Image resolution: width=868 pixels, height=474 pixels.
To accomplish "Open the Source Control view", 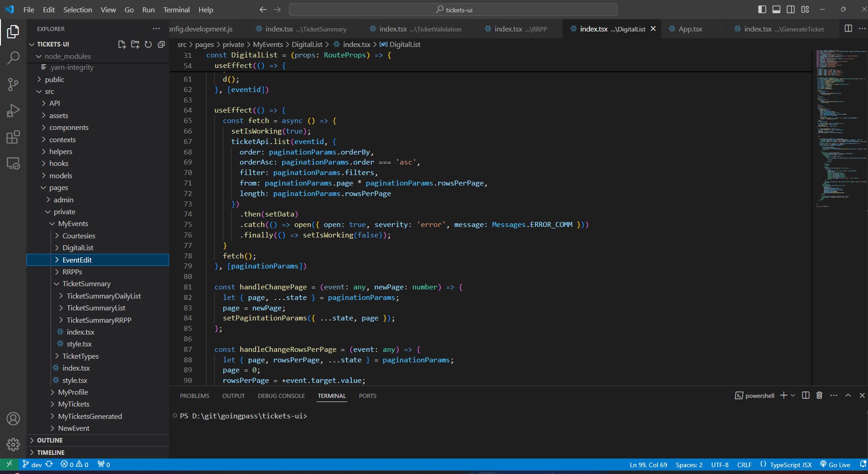I will point(13,84).
